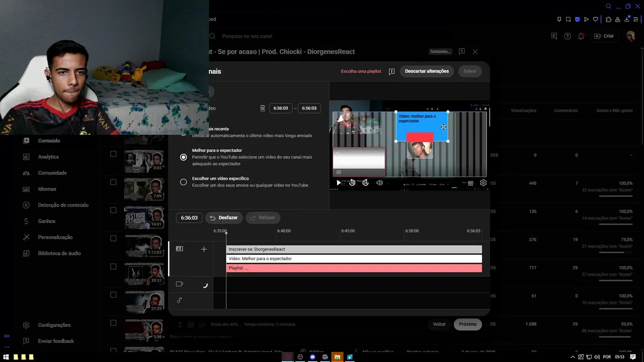This screenshot has width=644, height=362.
Task: Open the comments feedback icon in header
Action: [554, 36]
